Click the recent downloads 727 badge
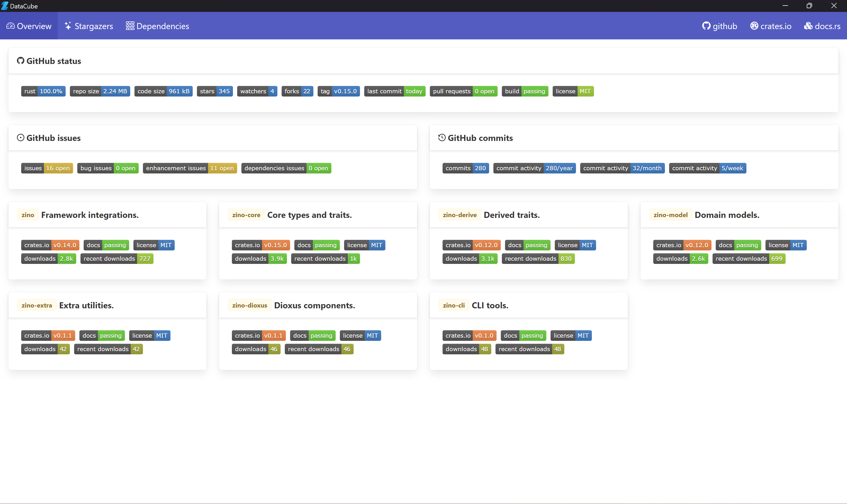This screenshot has width=847, height=504. tap(117, 258)
